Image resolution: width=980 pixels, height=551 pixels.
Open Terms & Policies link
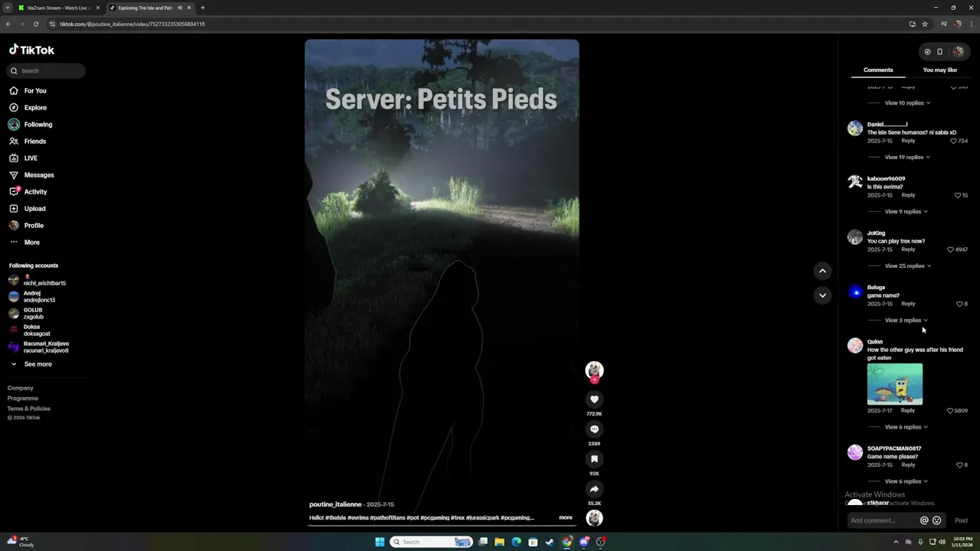tap(29, 409)
